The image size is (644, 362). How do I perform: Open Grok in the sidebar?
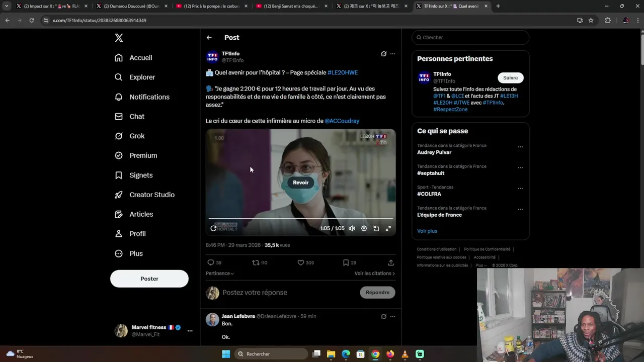click(x=129, y=136)
